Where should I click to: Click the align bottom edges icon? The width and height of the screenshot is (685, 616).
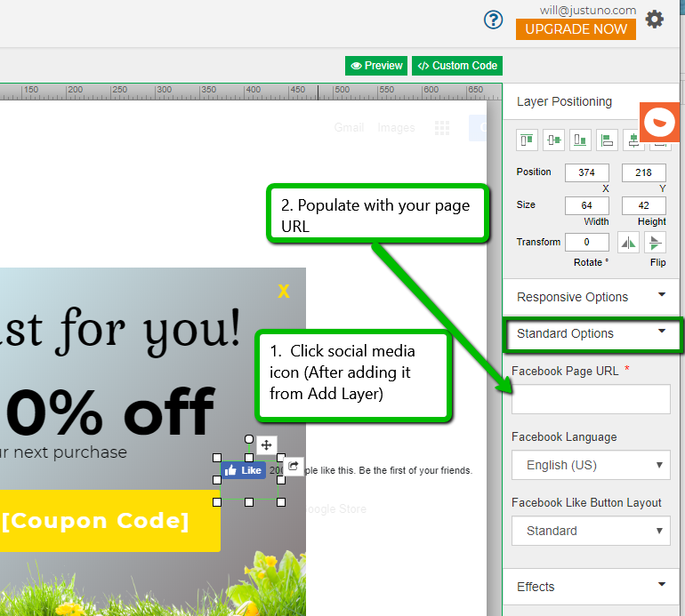[580, 140]
